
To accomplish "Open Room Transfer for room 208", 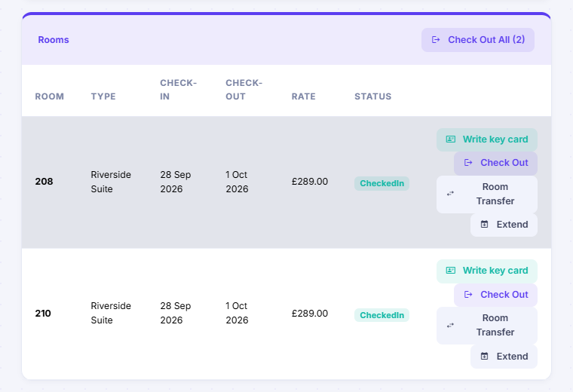I will 487,194.
